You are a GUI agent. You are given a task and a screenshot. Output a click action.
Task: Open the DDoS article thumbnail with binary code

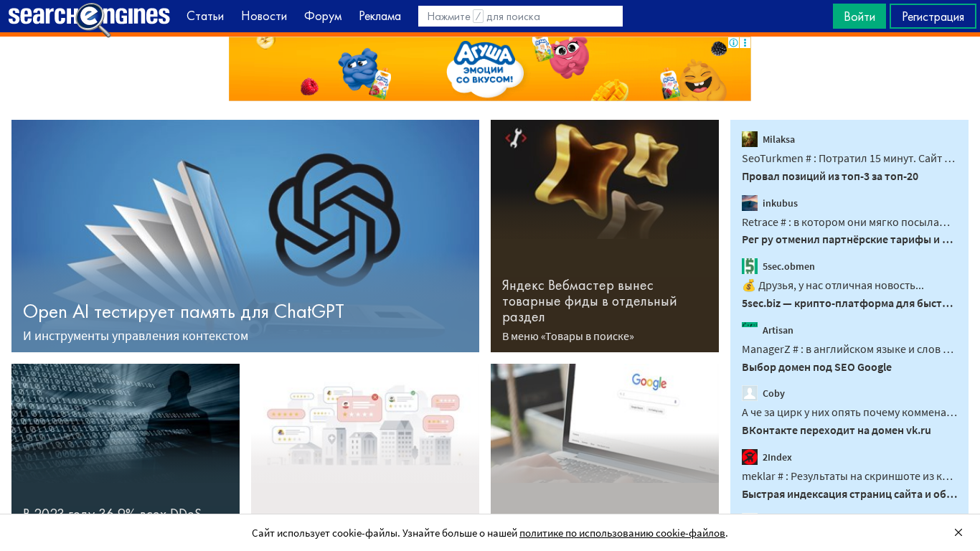[x=126, y=438]
